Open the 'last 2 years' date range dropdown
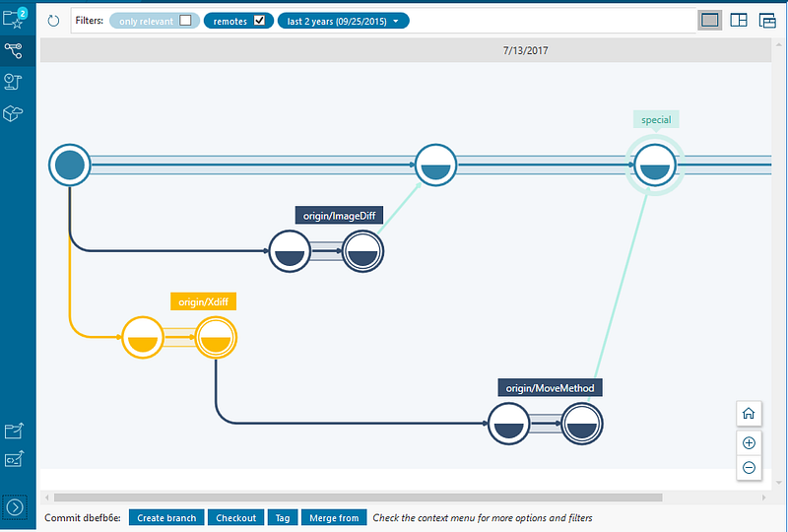 pyautogui.click(x=343, y=21)
